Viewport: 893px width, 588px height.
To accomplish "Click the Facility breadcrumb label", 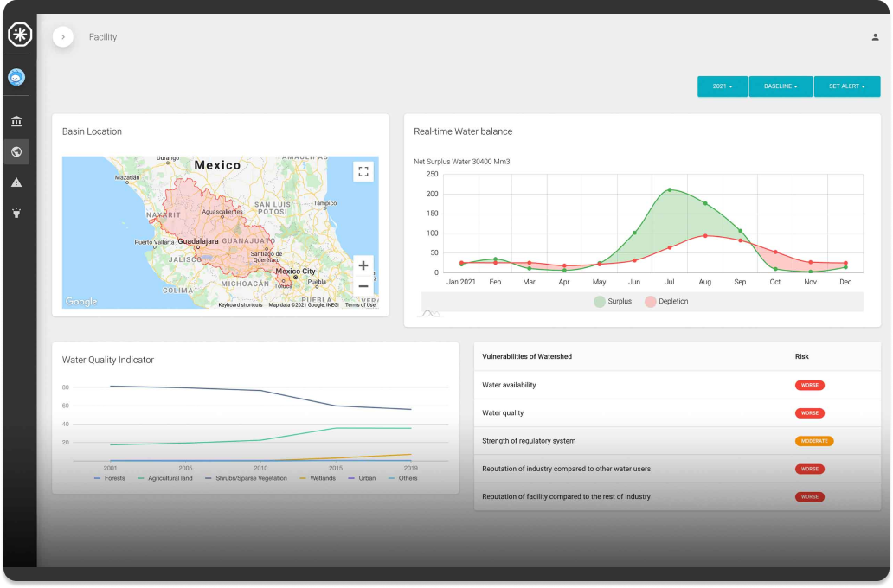I will click(103, 37).
